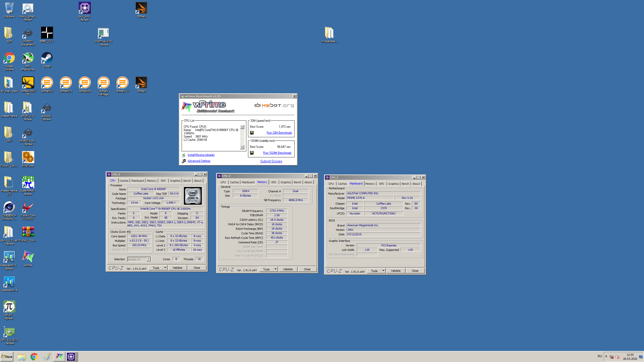
Task: Launch 3DMark03 desktop icon
Action: (47, 84)
